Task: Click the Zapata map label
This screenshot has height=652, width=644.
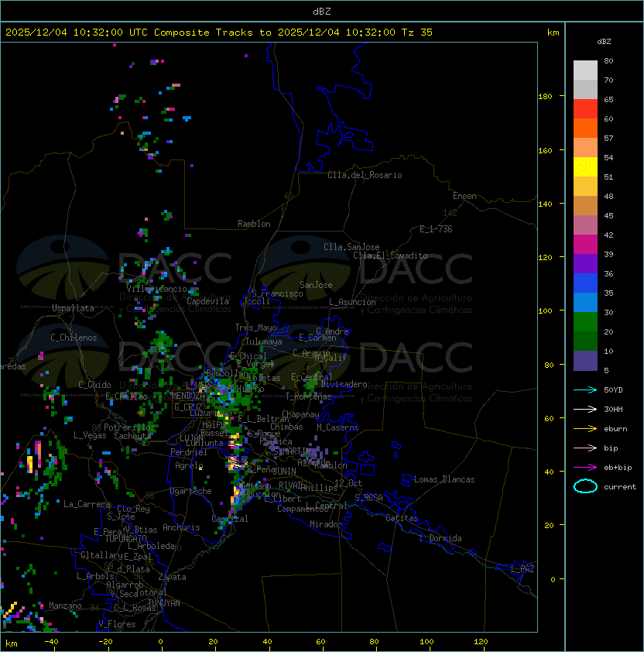Action: (x=172, y=578)
